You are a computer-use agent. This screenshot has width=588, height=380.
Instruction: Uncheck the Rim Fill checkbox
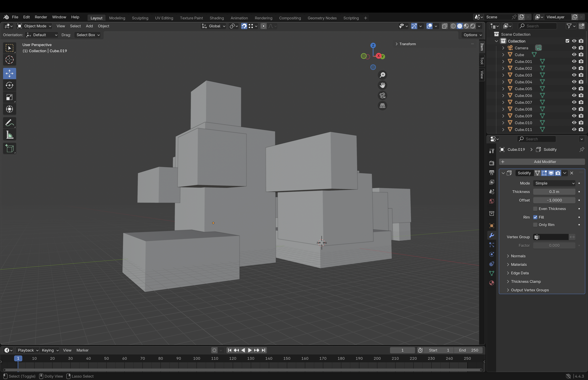pyautogui.click(x=535, y=217)
